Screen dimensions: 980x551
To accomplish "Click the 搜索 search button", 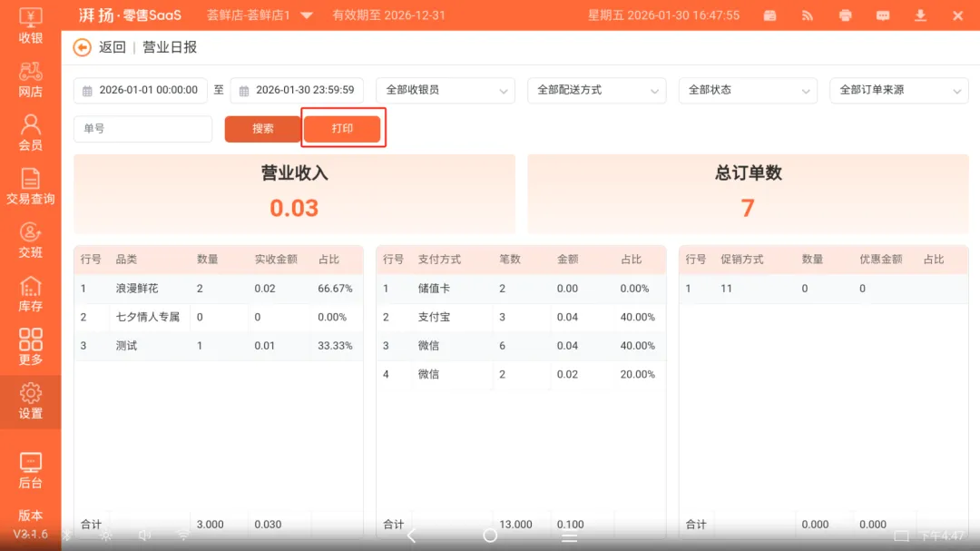I will point(262,128).
